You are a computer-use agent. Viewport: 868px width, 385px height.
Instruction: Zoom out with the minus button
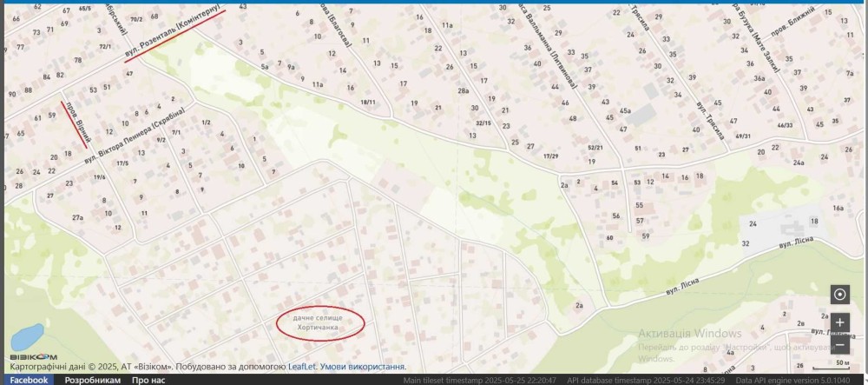pyautogui.click(x=839, y=345)
